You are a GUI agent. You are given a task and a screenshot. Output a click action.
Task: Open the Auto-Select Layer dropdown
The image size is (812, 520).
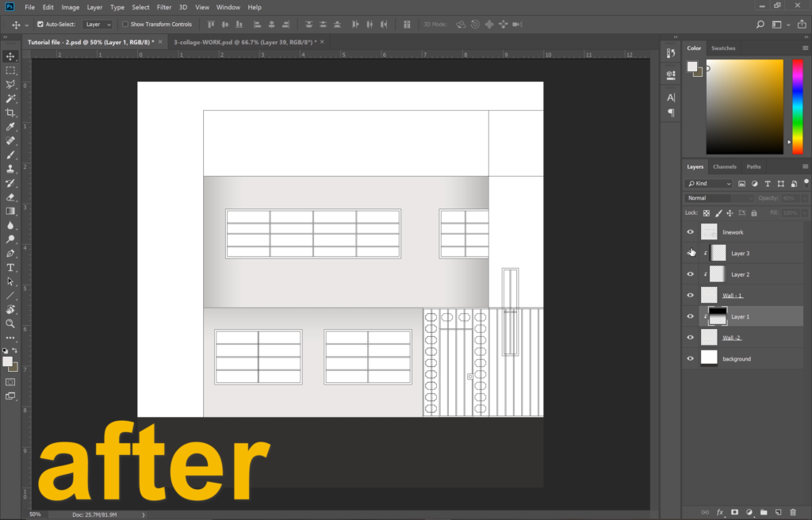98,25
